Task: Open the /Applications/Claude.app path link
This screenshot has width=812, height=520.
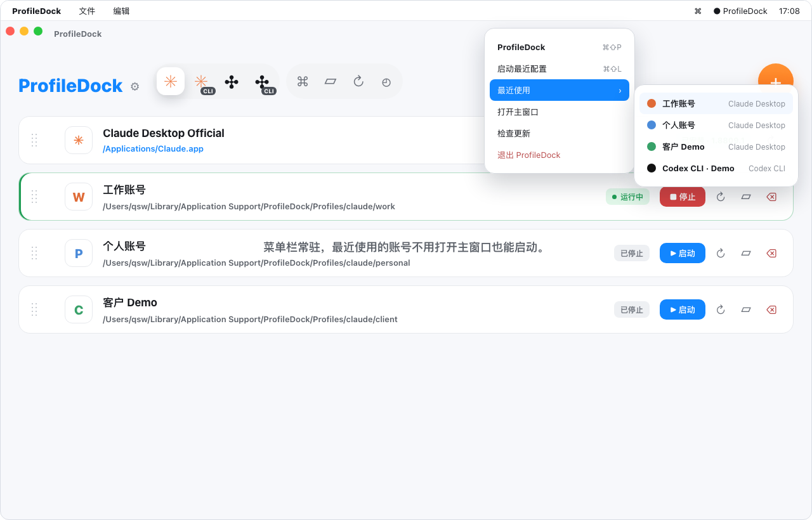Action: coord(153,149)
